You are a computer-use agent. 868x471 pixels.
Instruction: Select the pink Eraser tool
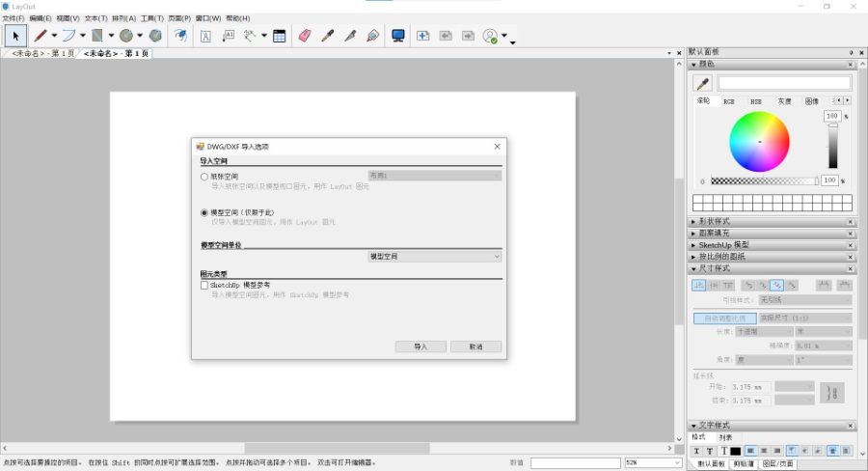305,36
